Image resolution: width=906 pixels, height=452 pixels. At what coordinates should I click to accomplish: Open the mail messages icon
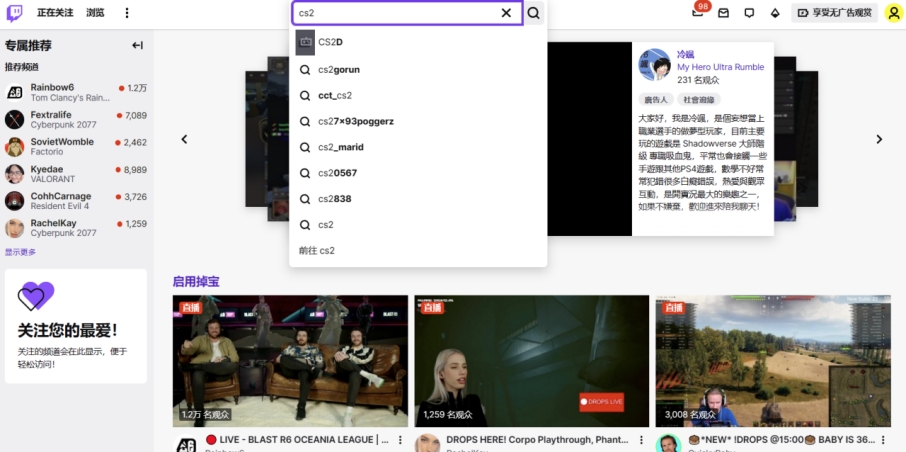click(723, 13)
